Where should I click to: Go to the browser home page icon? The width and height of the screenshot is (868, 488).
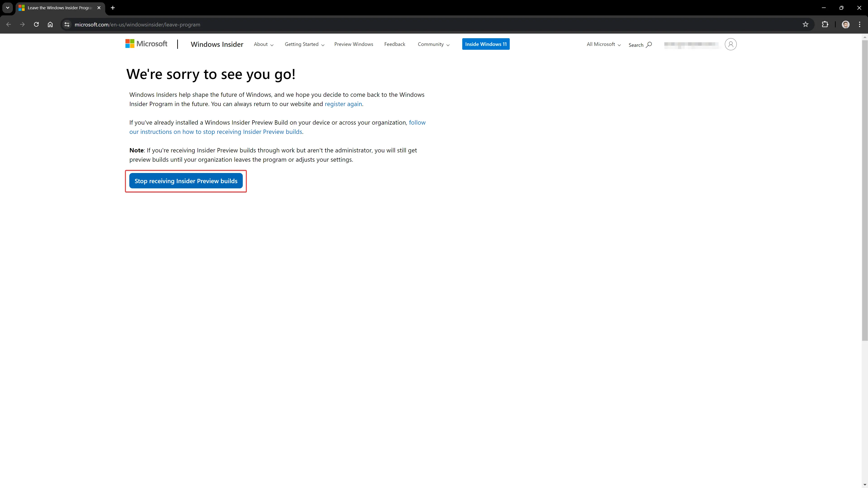pyautogui.click(x=50, y=24)
